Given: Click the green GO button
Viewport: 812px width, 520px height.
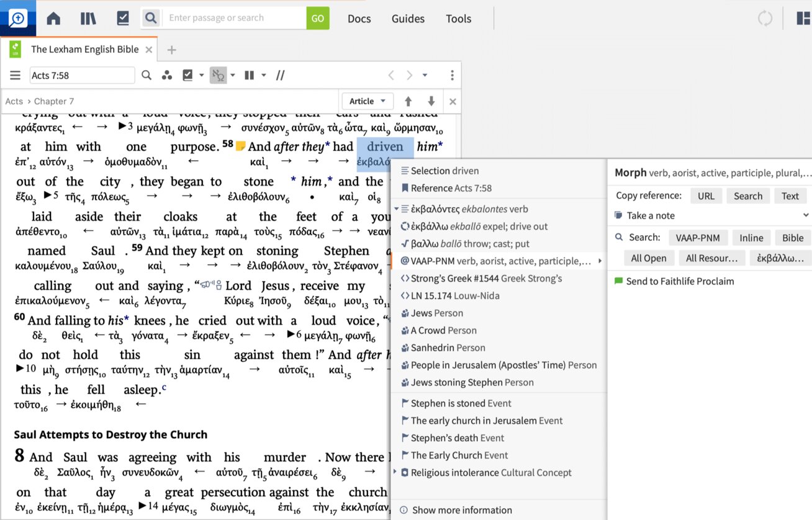Looking at the screenshot, I should pyautogui.click(x=317, y=19).
